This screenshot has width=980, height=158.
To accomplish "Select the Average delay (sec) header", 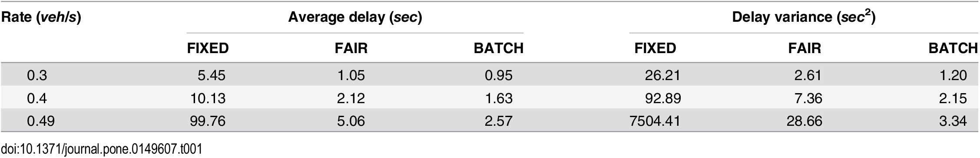I will (x=355, y=17).
